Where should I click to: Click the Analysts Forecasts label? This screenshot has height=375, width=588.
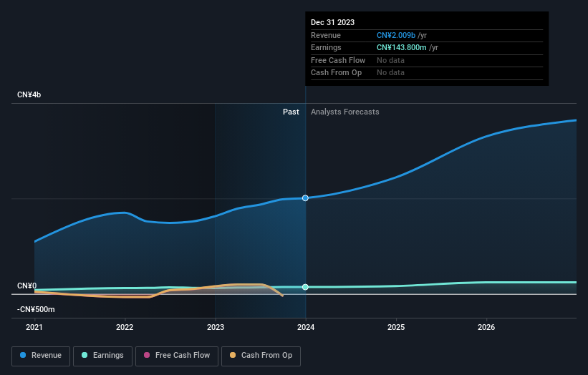click(x=345, y=112)
